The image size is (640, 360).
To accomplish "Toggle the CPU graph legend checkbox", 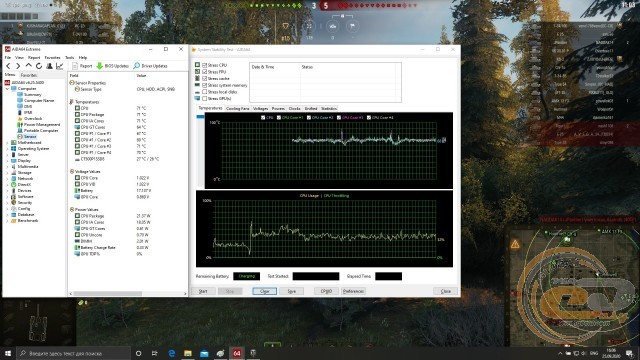I will pos(263,118).
